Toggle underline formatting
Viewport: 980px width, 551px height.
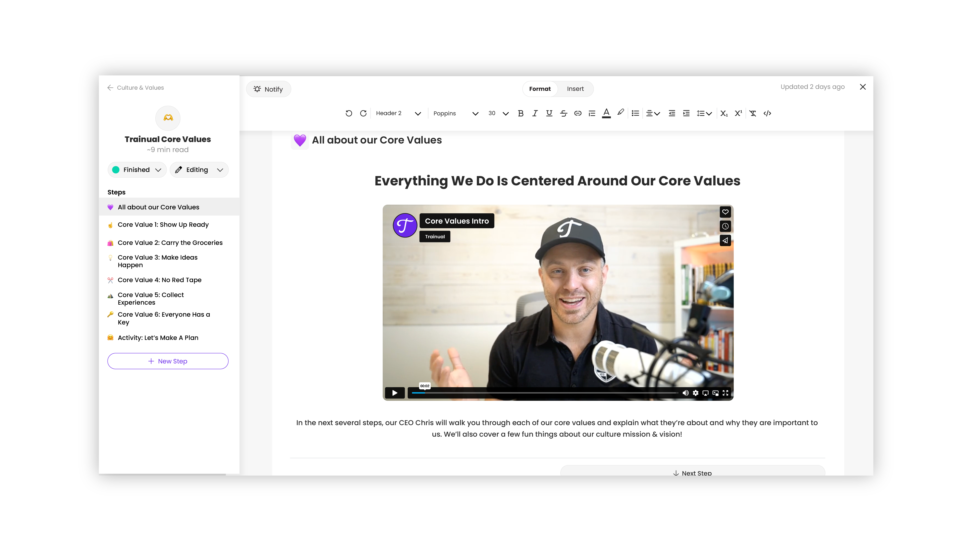pos(549,113)
